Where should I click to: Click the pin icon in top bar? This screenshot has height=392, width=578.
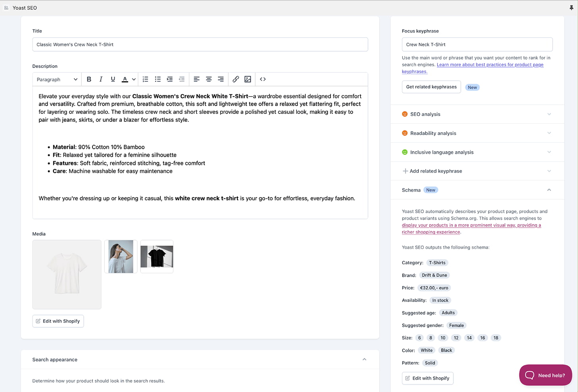pyautogui.click(x=571, y=8)
